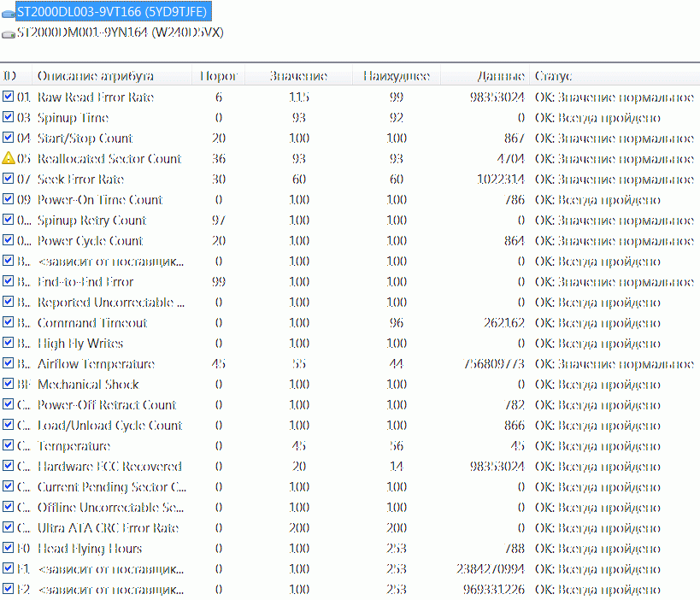Sort by Статус column header
This screenshot has width=700, height=600.
(x=615, y=75)
